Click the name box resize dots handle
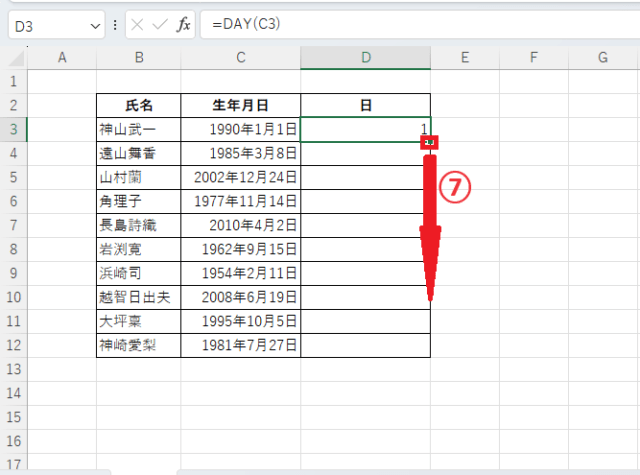The height and width of the screenshot is (475, 640). [x=116, y=24]
